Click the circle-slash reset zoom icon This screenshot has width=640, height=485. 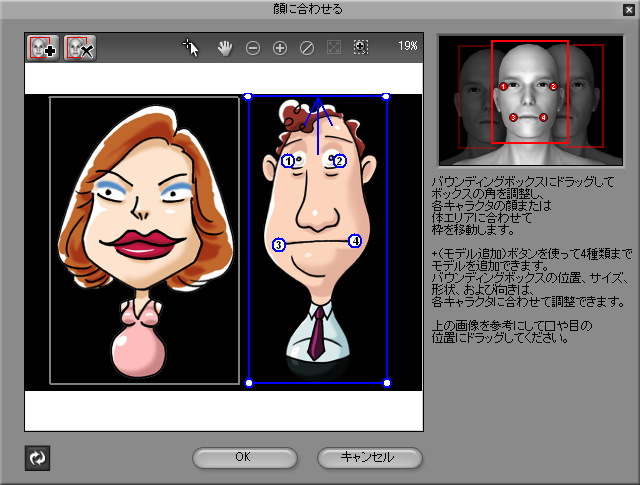[307, 47]
